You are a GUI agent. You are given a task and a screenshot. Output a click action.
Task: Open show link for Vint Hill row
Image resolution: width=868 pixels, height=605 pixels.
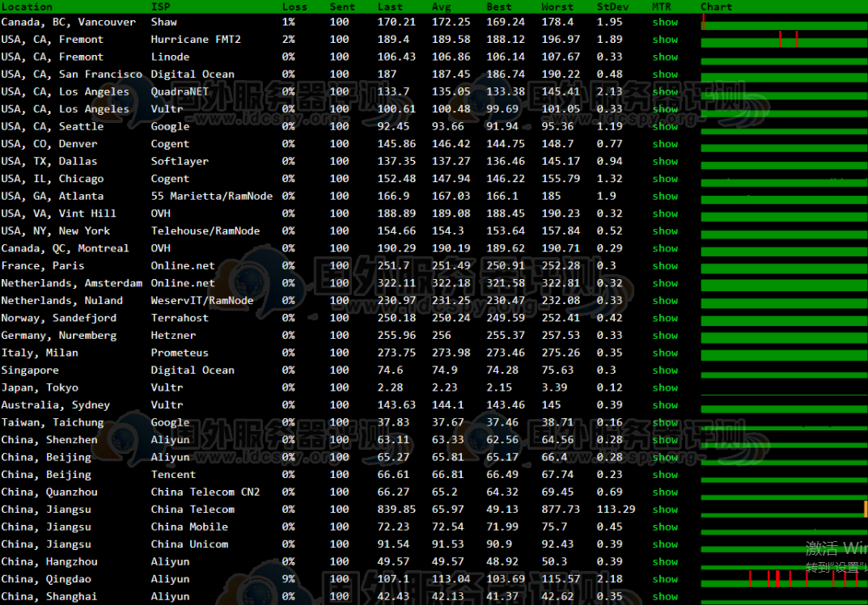click(x=665, y=214)
